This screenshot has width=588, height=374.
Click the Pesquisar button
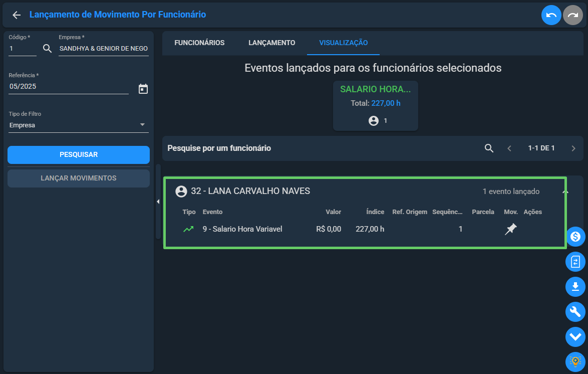pyautogui.click(x=78, y=155)
